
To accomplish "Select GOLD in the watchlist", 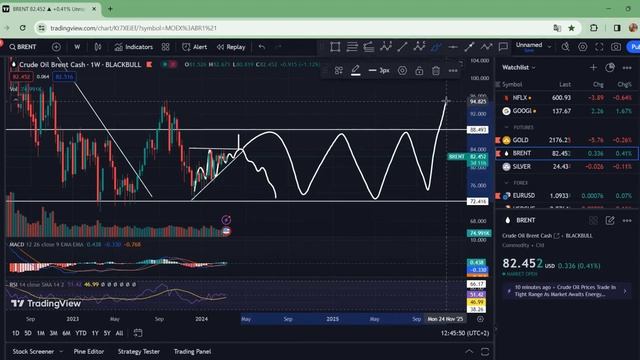I will [567, 140].
